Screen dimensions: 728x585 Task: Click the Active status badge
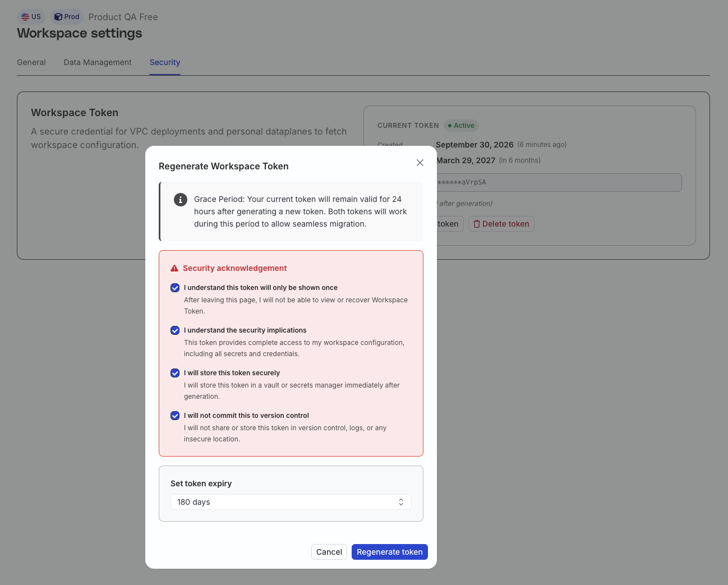[462, 126]
